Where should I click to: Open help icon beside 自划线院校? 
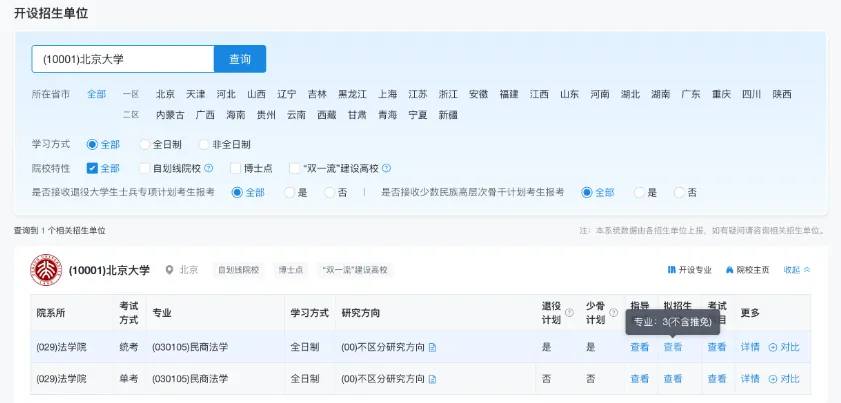click(x=209, y=168)
